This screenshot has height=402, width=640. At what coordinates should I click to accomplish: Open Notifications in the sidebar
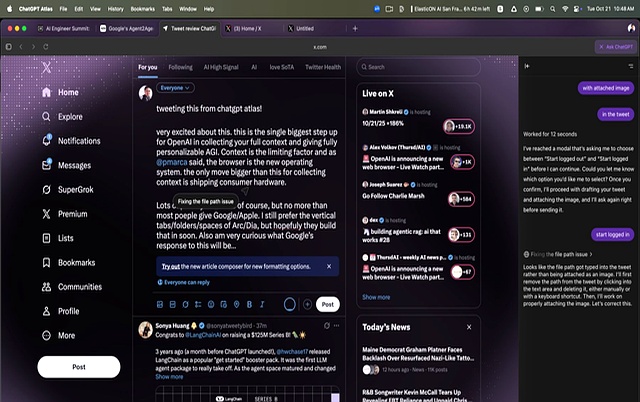pos(71,141)
